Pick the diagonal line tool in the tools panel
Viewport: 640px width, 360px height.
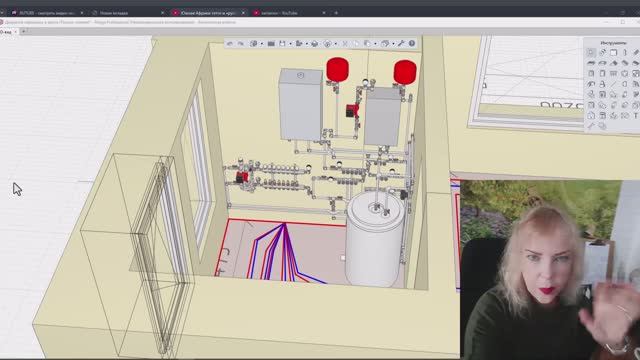coord(613,84)
